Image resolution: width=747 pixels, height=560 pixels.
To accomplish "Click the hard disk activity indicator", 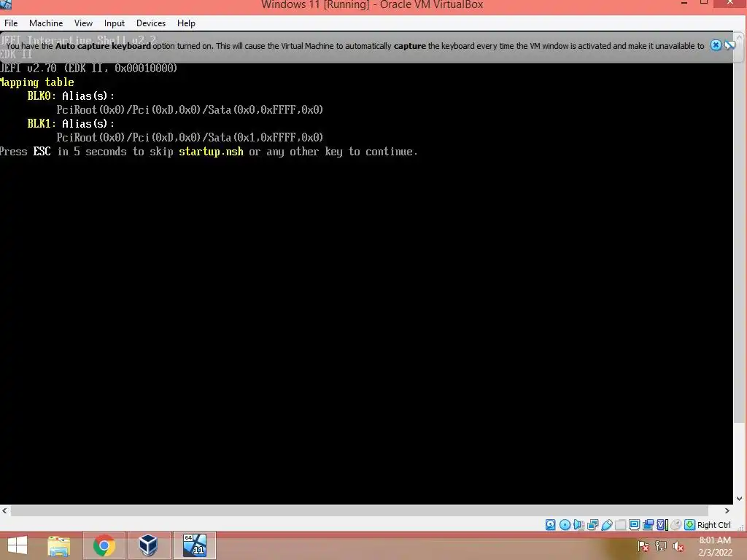I will point(550,525).
